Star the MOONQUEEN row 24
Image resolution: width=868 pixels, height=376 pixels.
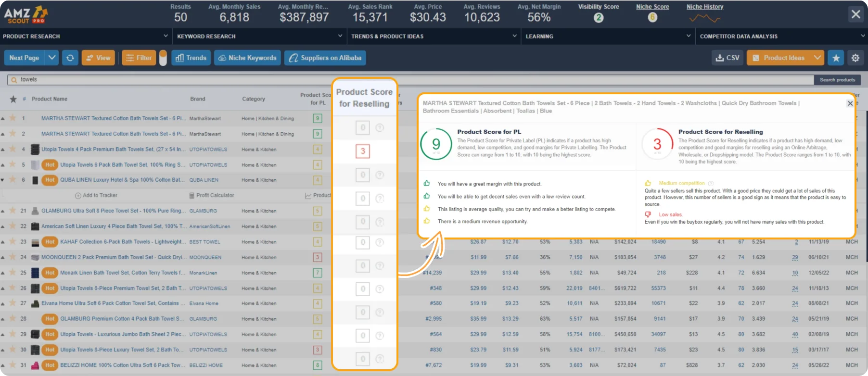tap(13, 257)
